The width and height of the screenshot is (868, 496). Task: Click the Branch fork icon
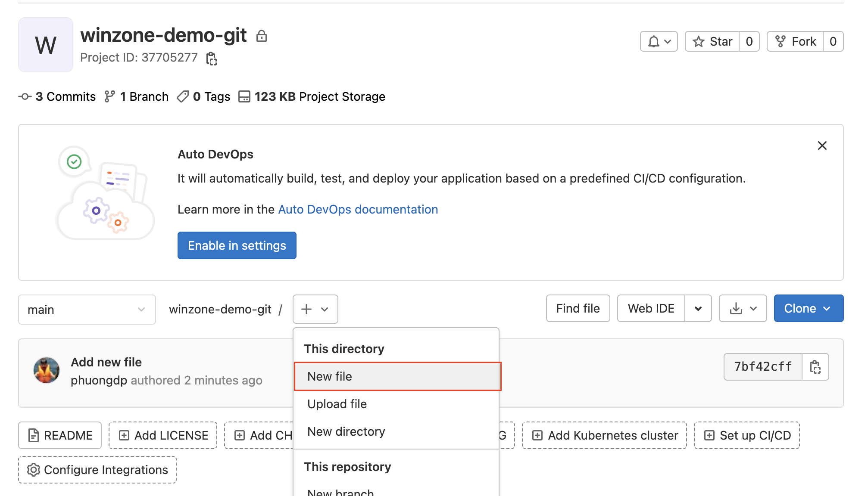[110, 96]
